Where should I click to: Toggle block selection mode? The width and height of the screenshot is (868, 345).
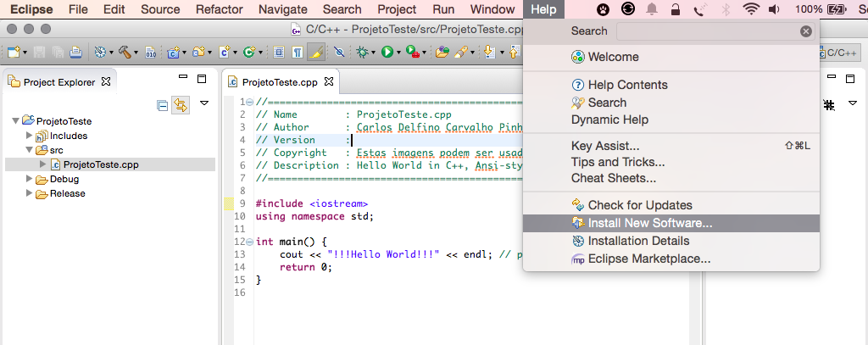[279, 52]
